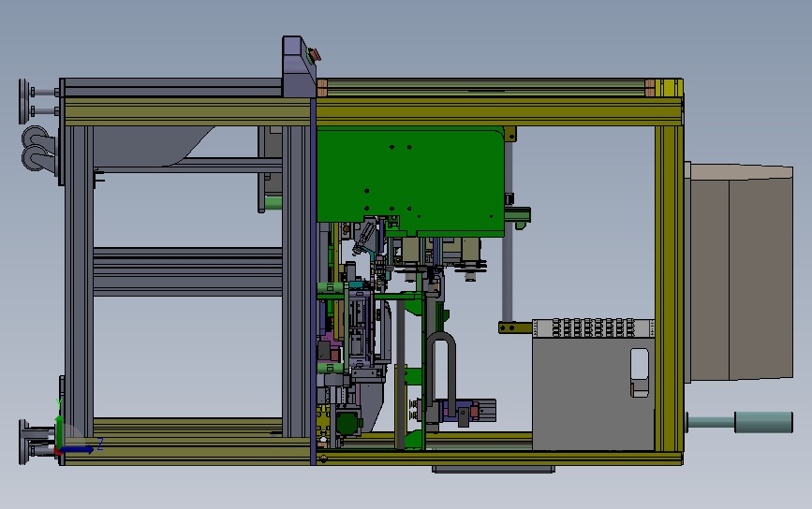Image resolution: width=812 pixels, height=509 pixels.
Task: Select the caster wheels at upper left
Action: pos(37,149)
